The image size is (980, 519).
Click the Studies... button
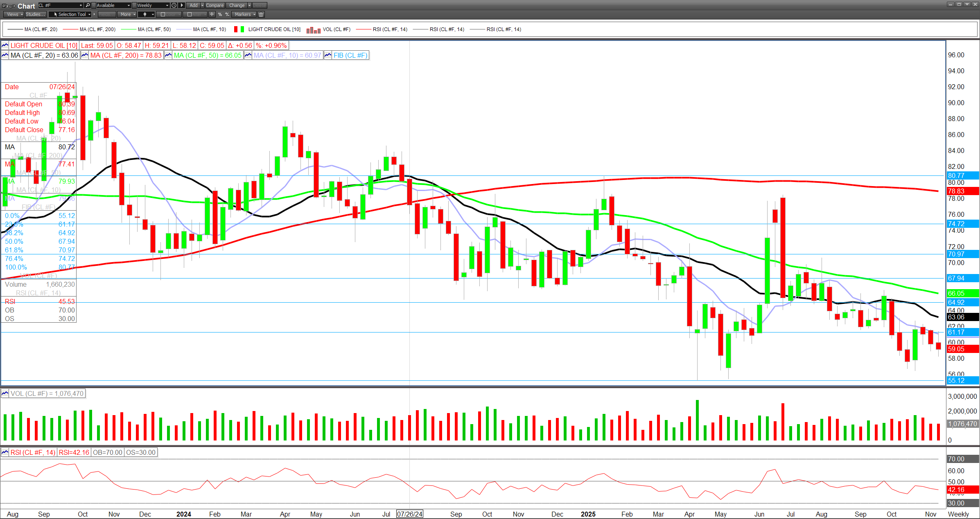coord(35,14)
